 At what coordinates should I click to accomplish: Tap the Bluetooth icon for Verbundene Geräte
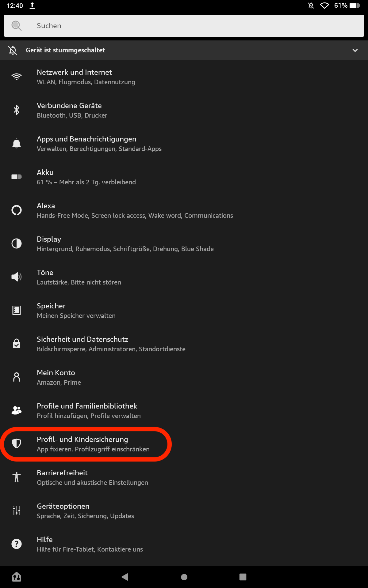(17, 110)
